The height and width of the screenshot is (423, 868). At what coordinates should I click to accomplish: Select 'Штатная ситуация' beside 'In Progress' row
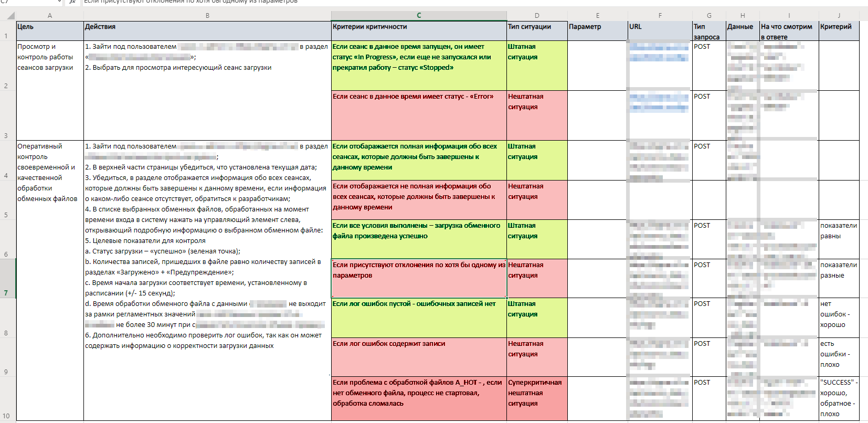(x=537, y=66)
